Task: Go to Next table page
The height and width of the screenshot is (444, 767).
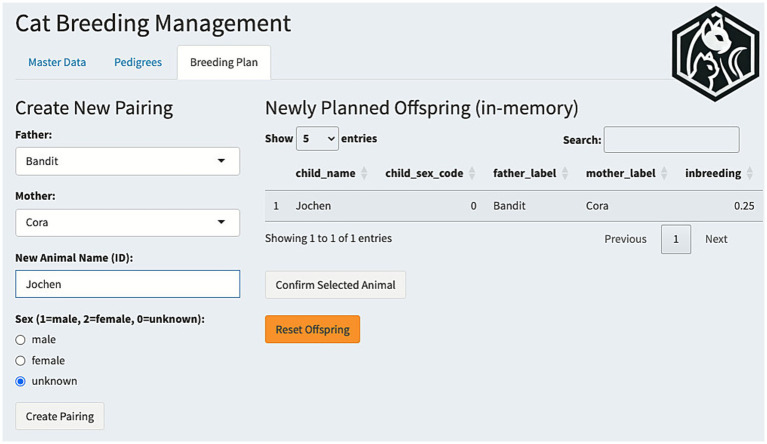Action: click(716, 239)
